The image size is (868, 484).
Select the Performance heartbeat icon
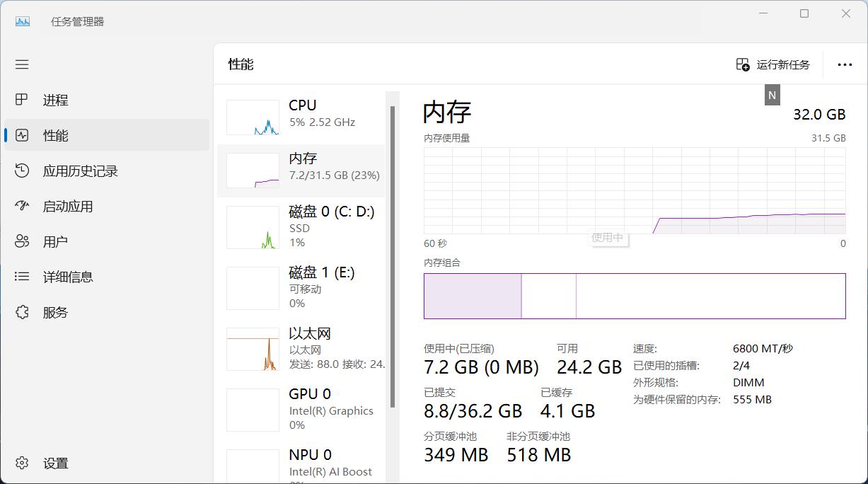(22, 135)
